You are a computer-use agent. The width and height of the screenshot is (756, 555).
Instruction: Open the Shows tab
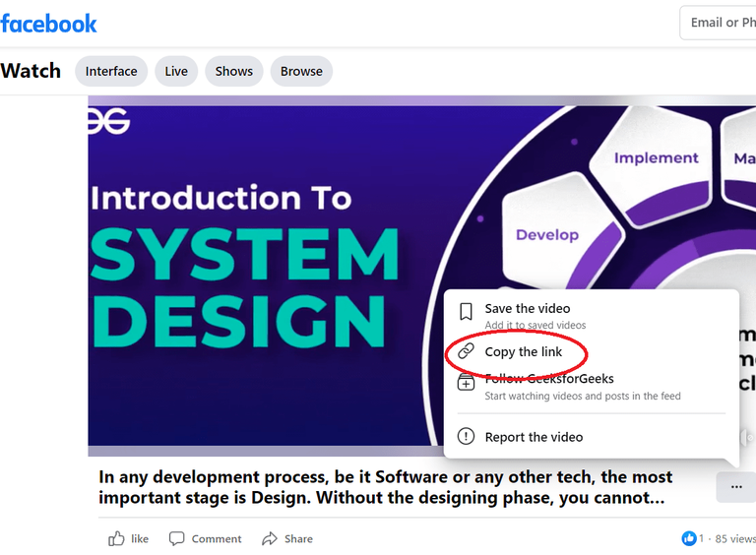pyautogui.click(x=234, y=71)
